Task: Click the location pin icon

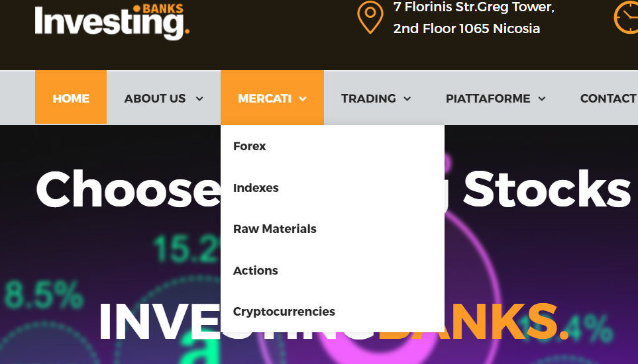Action: tap(370, 17)
